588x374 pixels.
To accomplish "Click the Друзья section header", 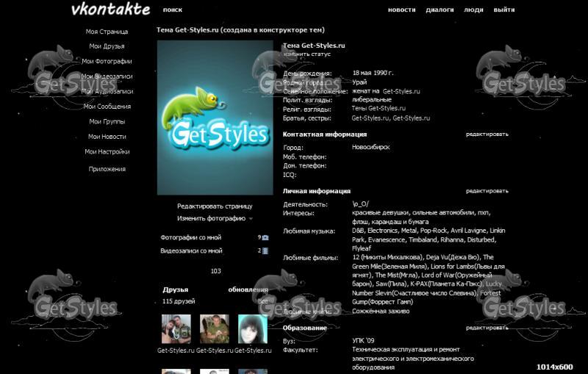I will pyautogui.click(x=176, y=290).
